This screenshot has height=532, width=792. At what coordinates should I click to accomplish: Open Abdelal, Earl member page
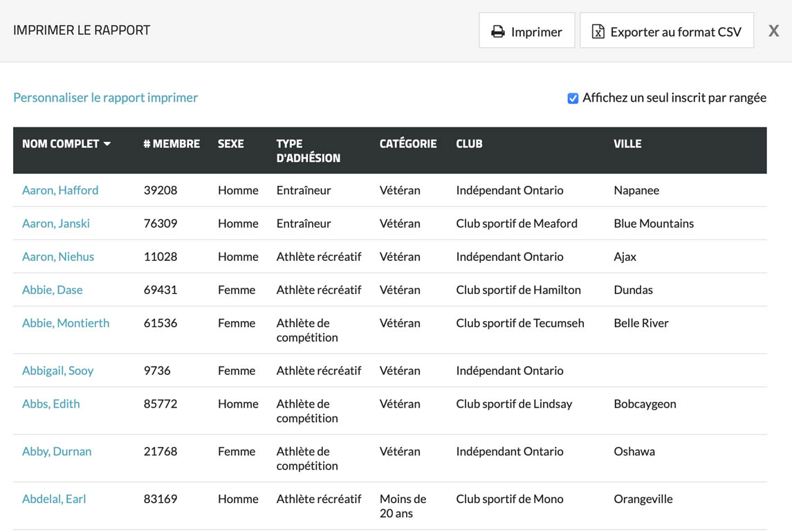54,499
